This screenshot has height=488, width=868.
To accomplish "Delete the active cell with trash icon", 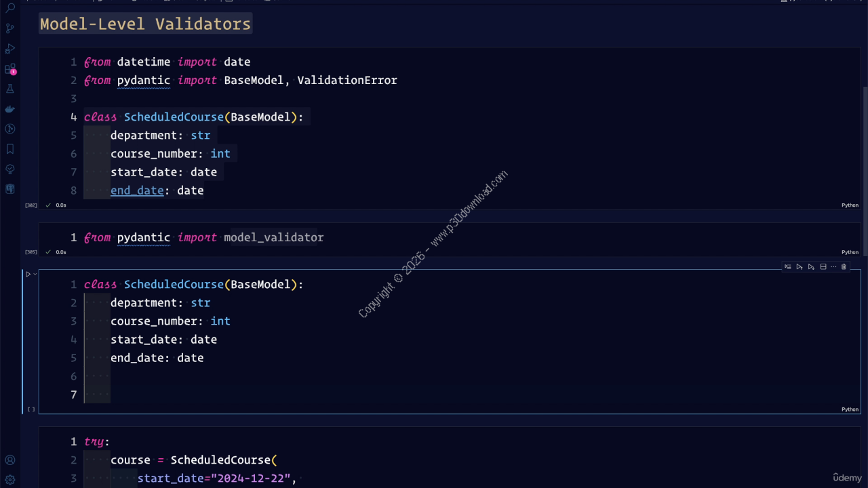I will pyautogui.click(x=844, y=267).
